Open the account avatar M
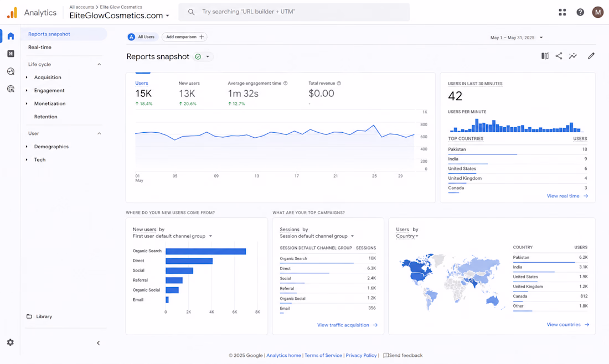 click(598, 12)
